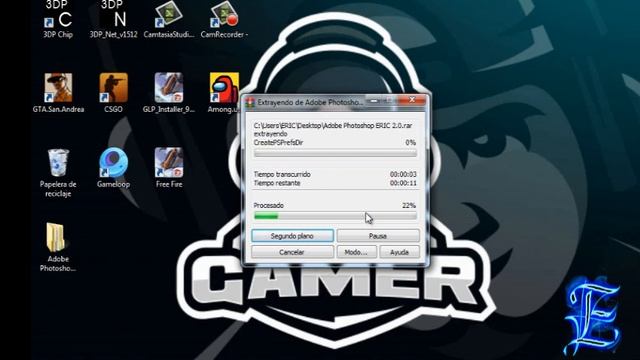Screen dimensions: 640x360
Task: Click the Ayuda help button
Action: tap(400, 252)
